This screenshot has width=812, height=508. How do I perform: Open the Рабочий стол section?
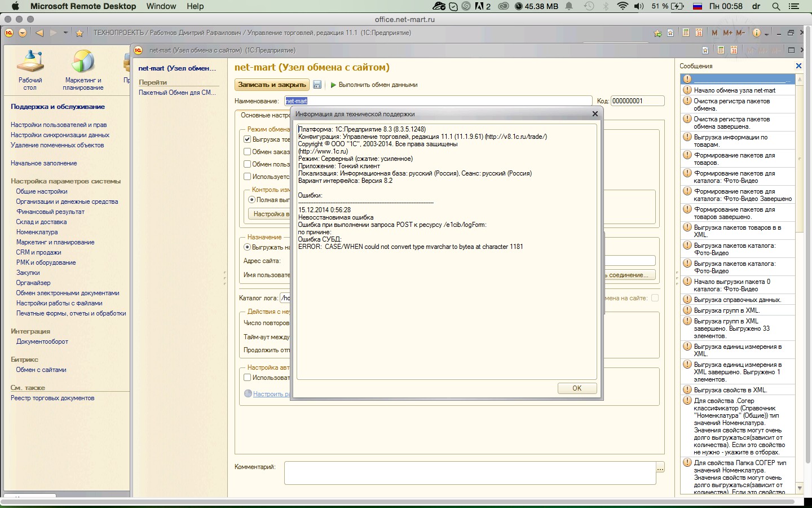(x=30, y=70)
